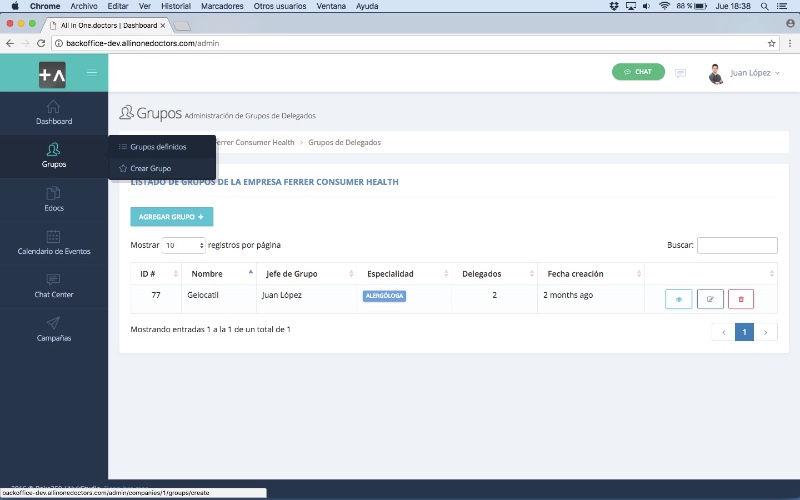Go to next page of results
The width and height of the screenshot is (800, 500).
pos(766,333)
